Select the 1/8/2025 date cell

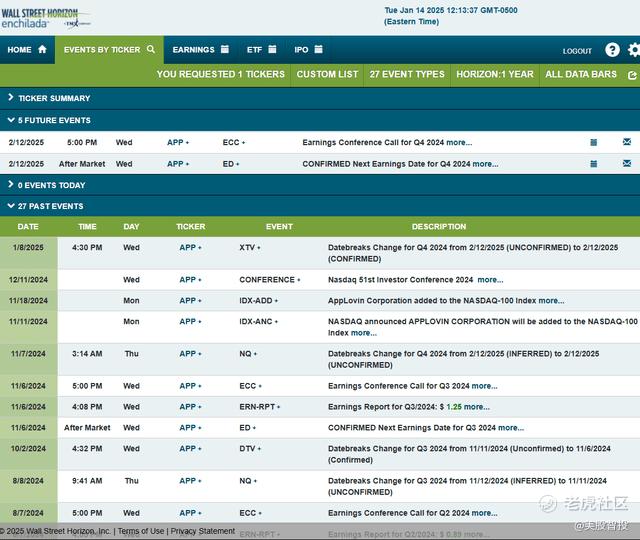(28, 253)
